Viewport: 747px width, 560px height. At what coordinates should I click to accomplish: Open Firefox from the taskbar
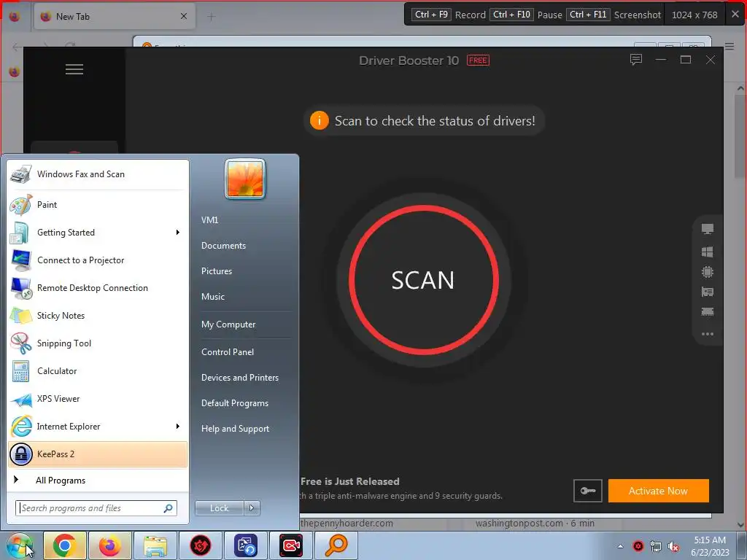click(x=110, y=545)
